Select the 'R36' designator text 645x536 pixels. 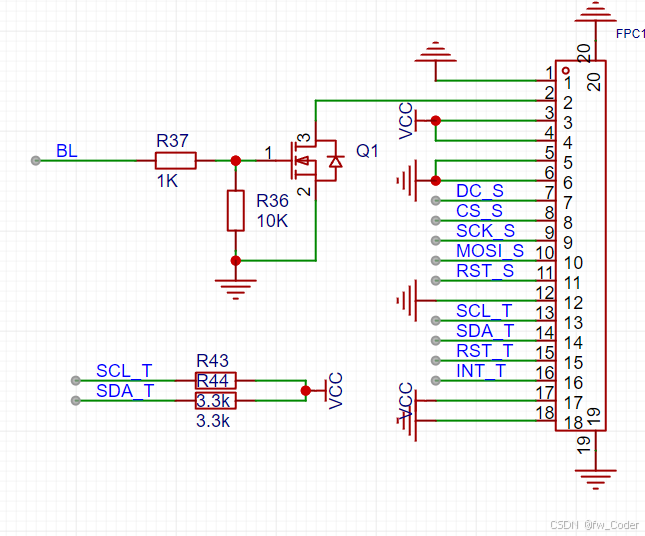pyautogui.click(x=272, y=201)
